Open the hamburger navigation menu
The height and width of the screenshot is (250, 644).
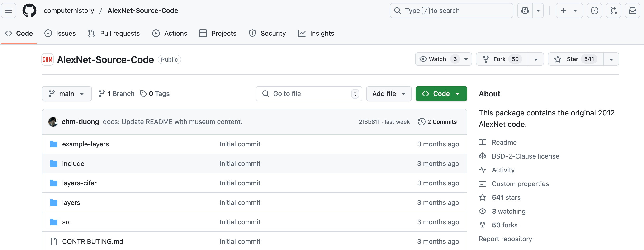(9, 10)
